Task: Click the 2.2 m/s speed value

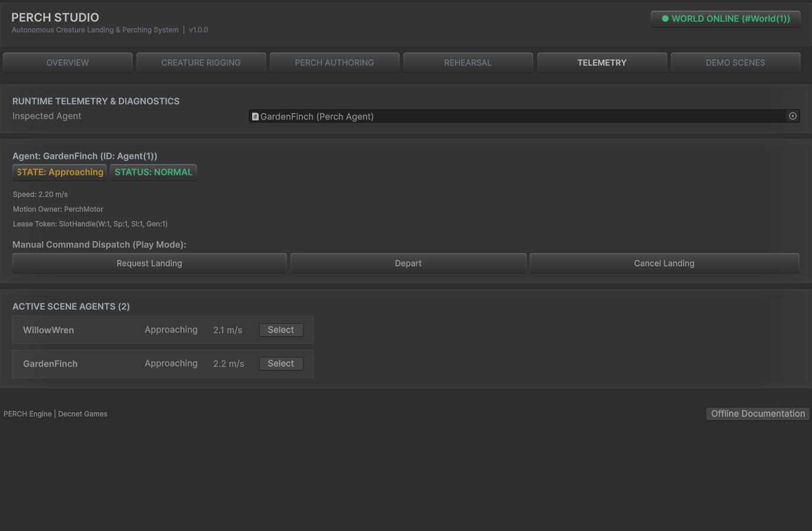Action: click(x=229, y=363)
